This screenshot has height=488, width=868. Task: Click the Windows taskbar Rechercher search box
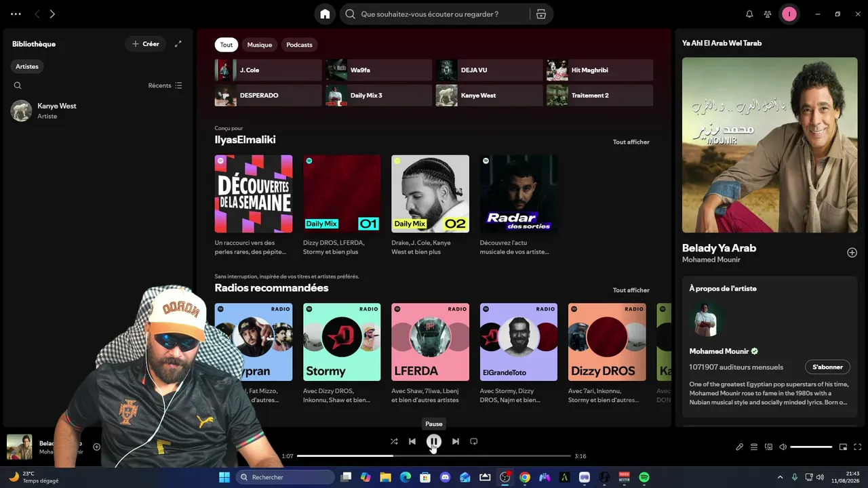pos(285,477)
